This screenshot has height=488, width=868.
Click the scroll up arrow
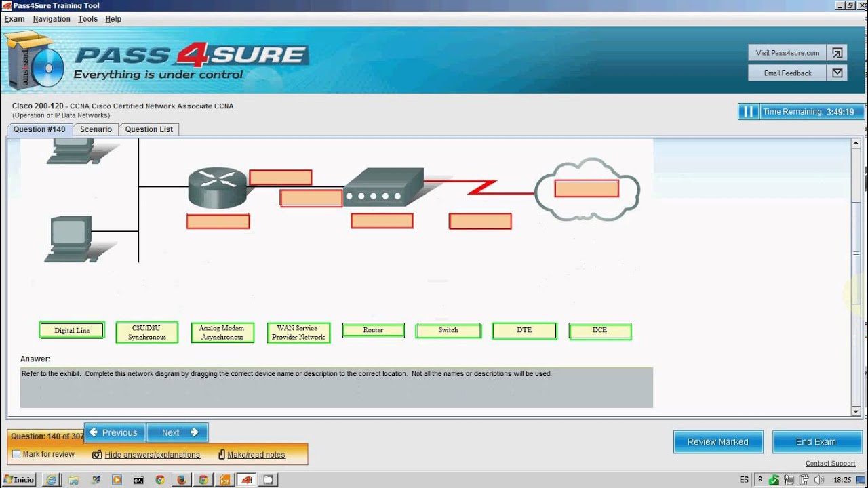(856, 144)
